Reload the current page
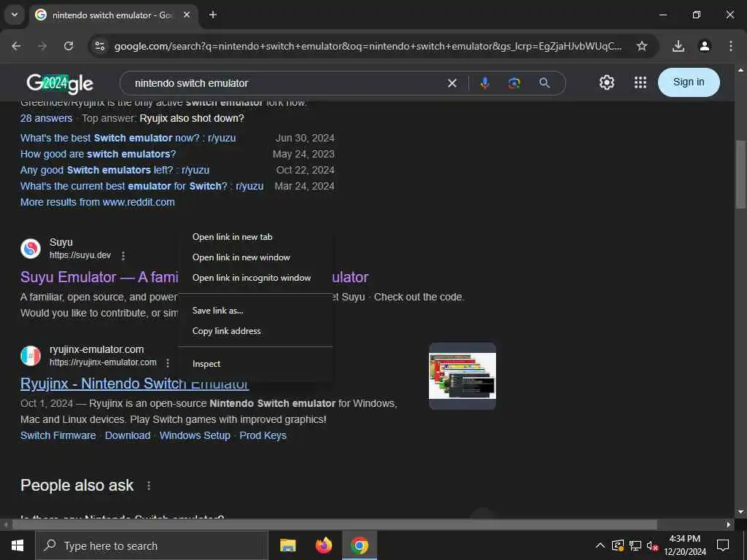The image size is (747, 560). click(x=69, y=46)
